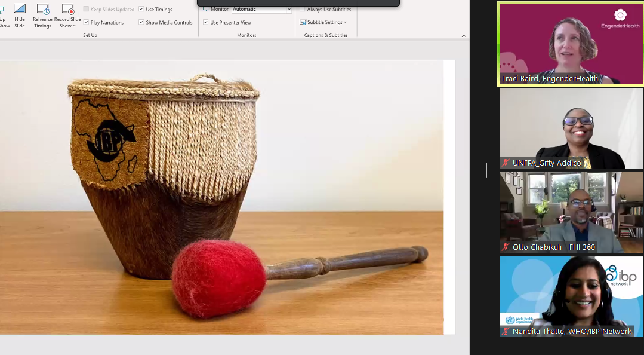Open Rehearse Timings tool
The image size is (644, 355).
pyautogui.click(x=42, y=10)
